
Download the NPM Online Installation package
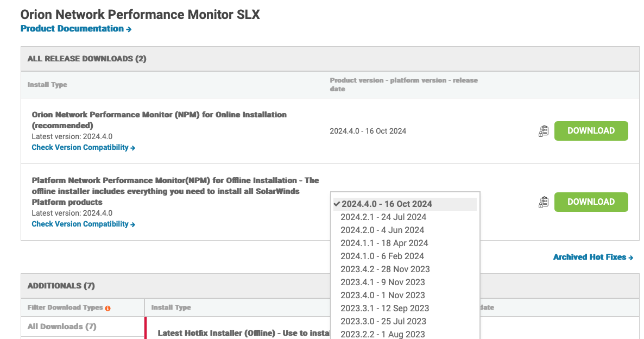591,131
